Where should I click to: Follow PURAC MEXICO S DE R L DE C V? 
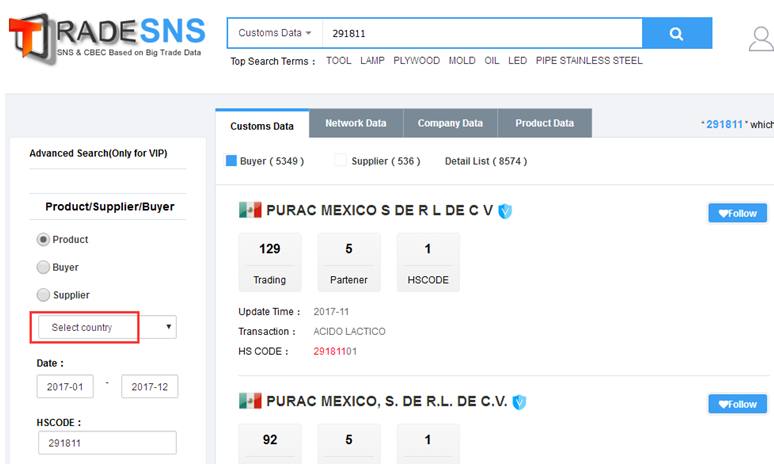737,213
